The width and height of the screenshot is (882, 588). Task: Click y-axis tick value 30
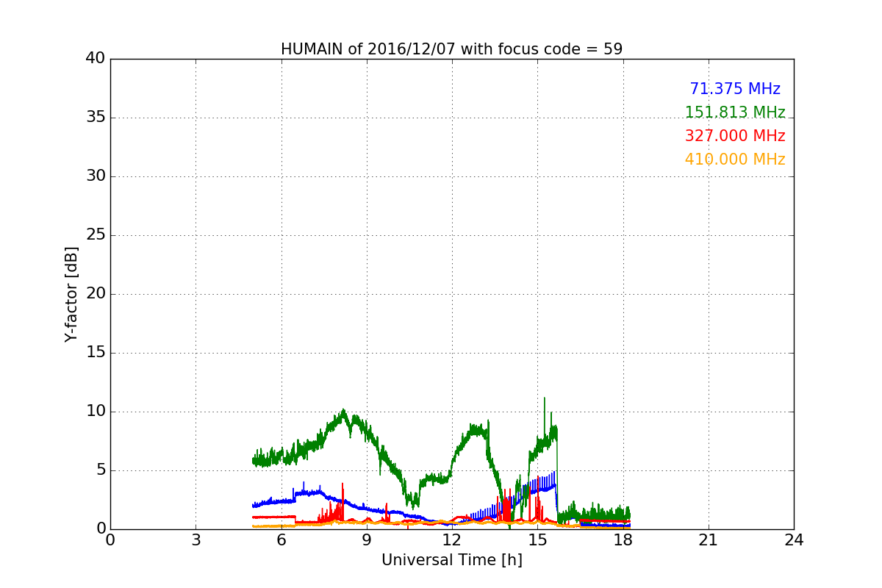point(95,176)
